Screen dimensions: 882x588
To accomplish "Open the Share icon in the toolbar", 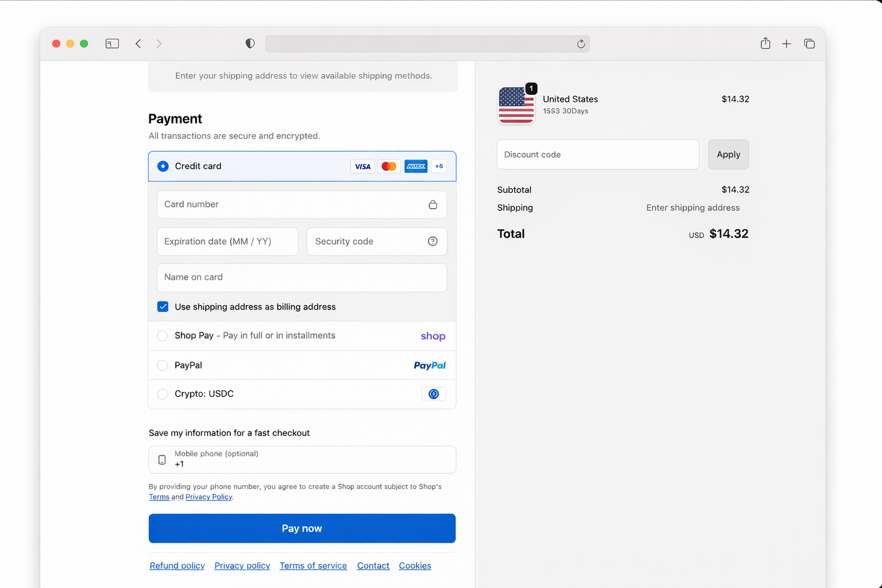I will (765, 44).
